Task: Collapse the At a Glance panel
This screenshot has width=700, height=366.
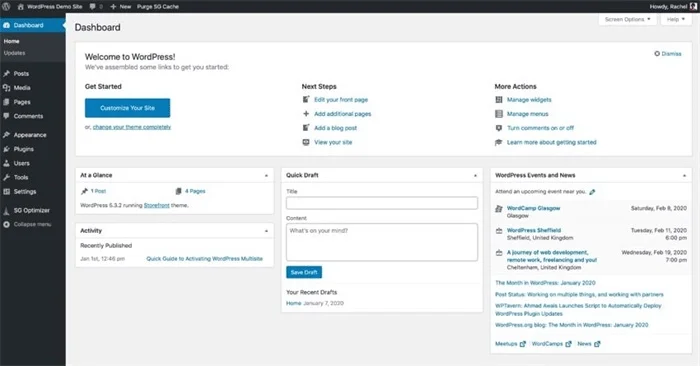Action: 267,176
